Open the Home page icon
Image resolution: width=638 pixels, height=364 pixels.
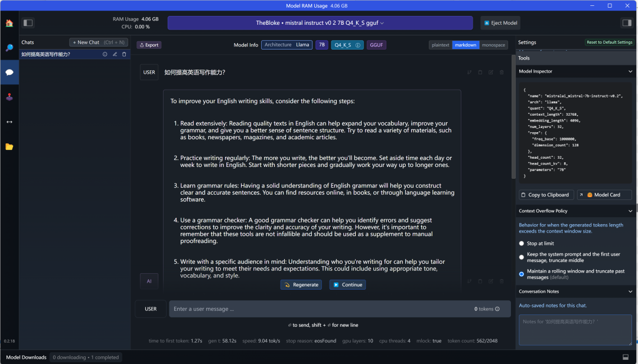[9, 23]
